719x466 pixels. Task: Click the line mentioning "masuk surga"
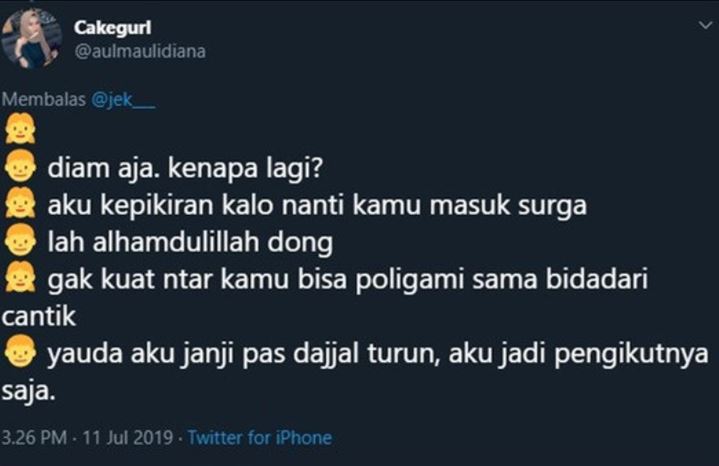coord(317,205)
